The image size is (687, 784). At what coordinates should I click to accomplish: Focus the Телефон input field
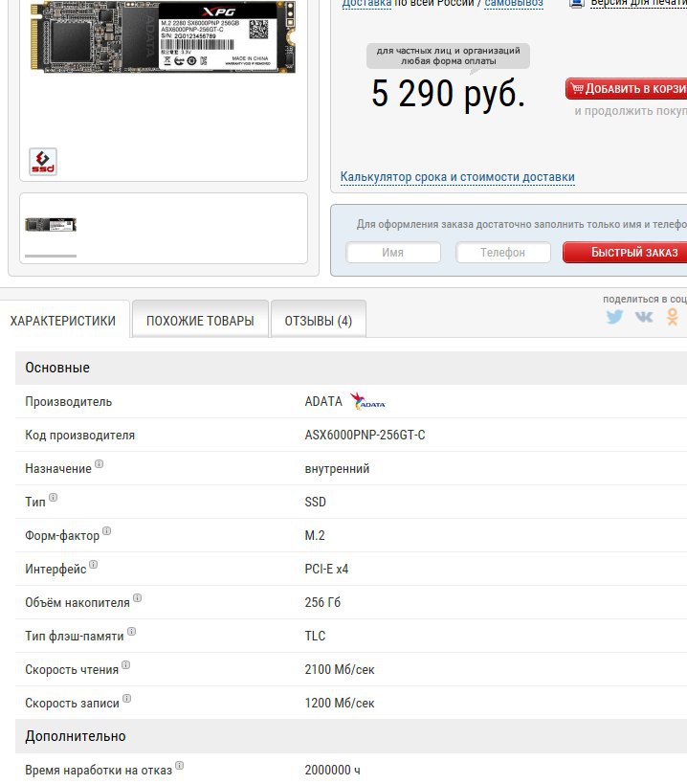(503, 253)
